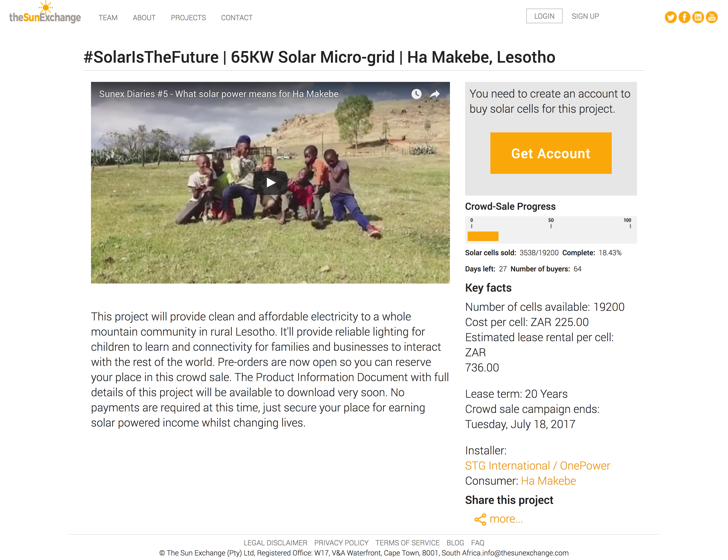Click the video share arrow icon
The image size is (728, 560).
point(435,94)
